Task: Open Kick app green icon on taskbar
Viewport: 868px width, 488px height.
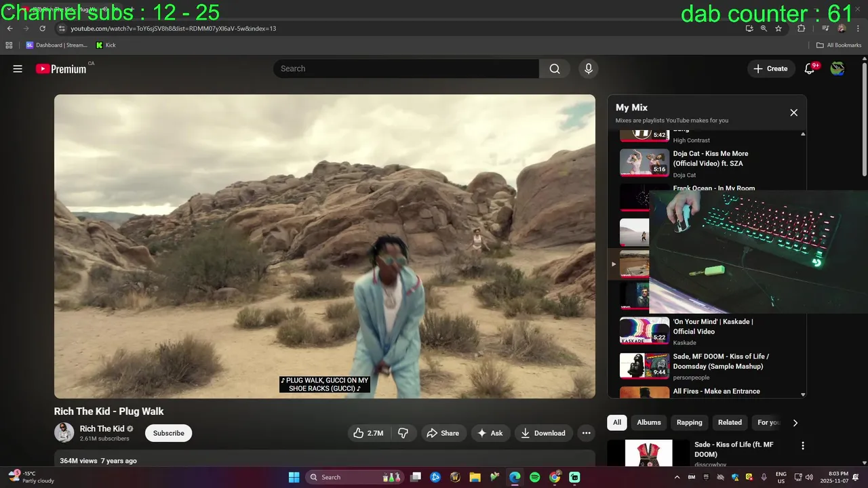Action: [574, 477]
